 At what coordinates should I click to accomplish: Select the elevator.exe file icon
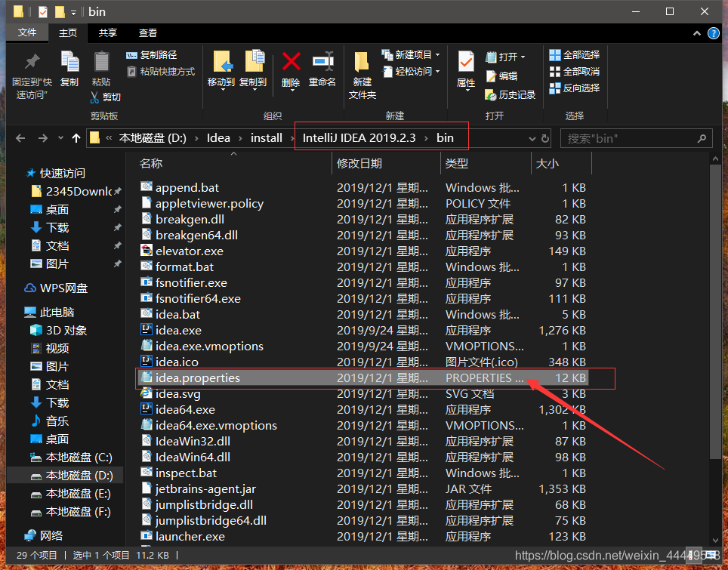coord(147,251)
